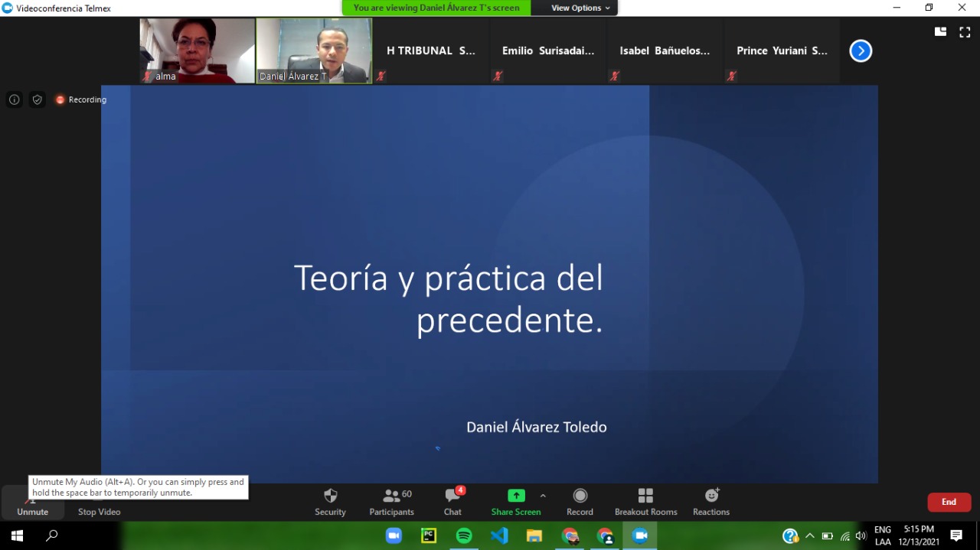Viewport: 980px width, 550px height.
Task: Select the Emilio Surisadai participant tile
Action: [x=548, y=50]
